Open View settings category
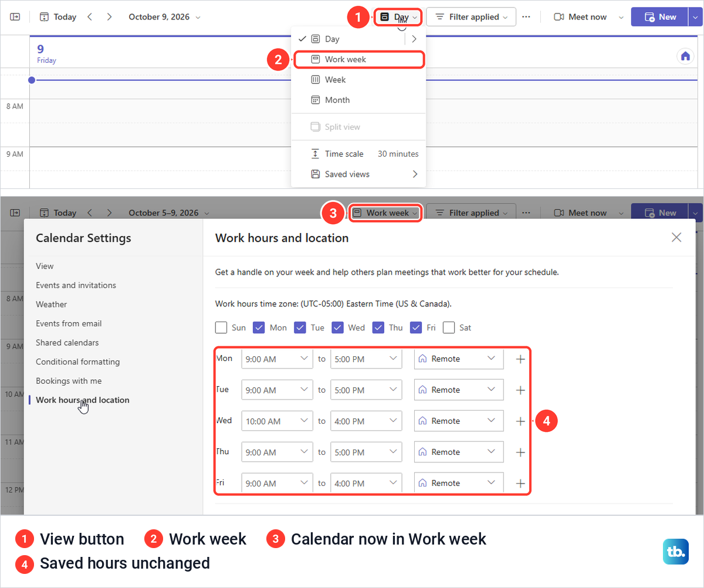 tap(45, 266)
